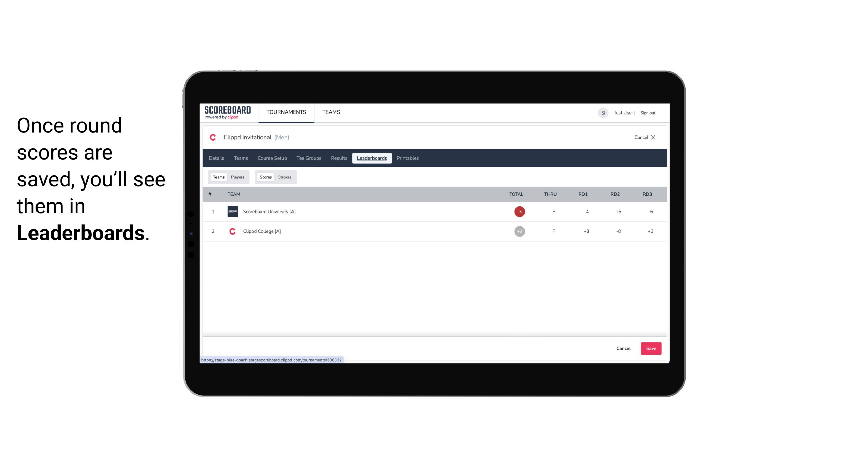Click the TEAMS menu item
This screenshot has height=467, width=868.
tap(331, 112)
